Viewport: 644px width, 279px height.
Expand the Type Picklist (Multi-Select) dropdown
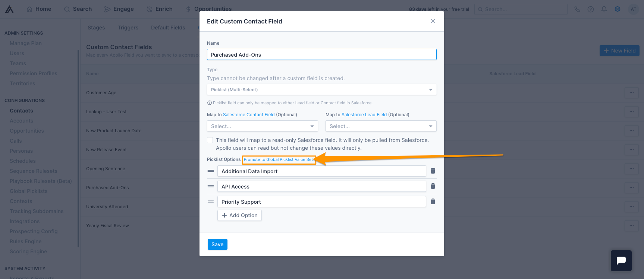(x=321, y=89)
